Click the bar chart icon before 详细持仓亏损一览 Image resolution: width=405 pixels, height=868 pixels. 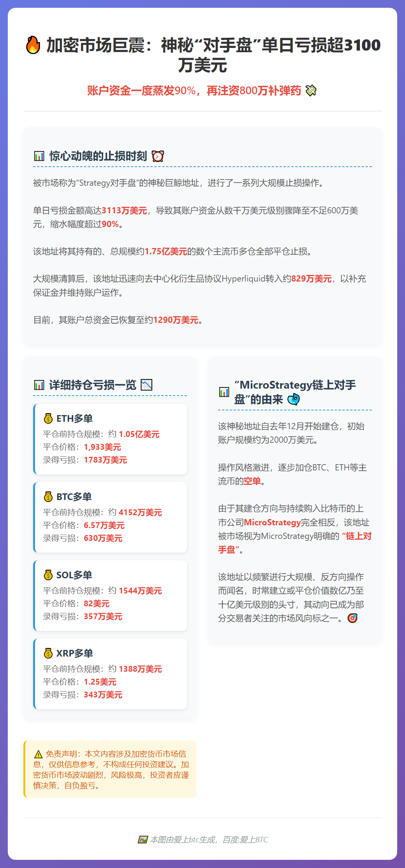click(39, 385)
